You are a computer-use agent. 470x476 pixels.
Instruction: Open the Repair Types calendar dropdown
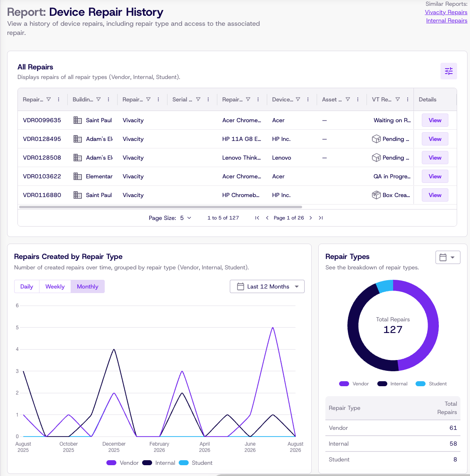pos(448,257)
